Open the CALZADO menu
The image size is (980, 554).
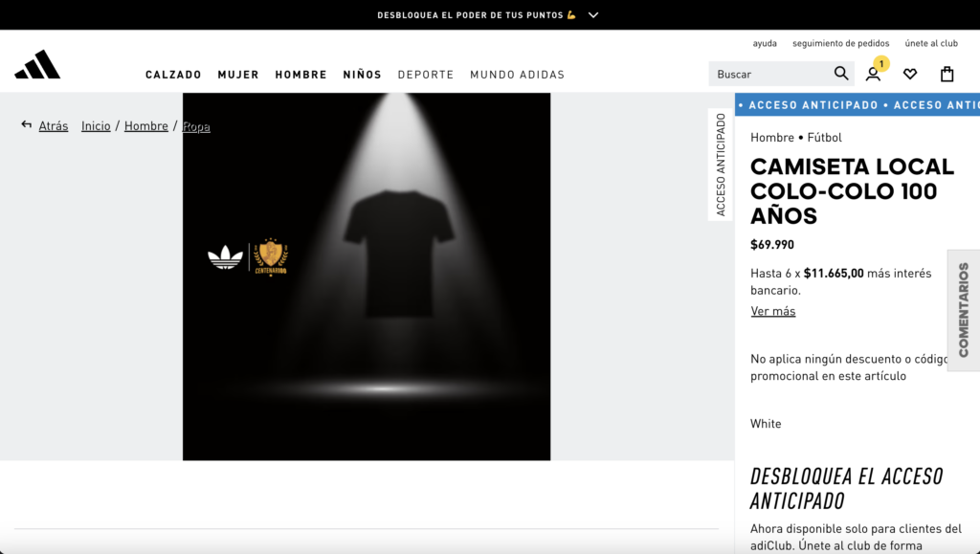coord(173,75)
